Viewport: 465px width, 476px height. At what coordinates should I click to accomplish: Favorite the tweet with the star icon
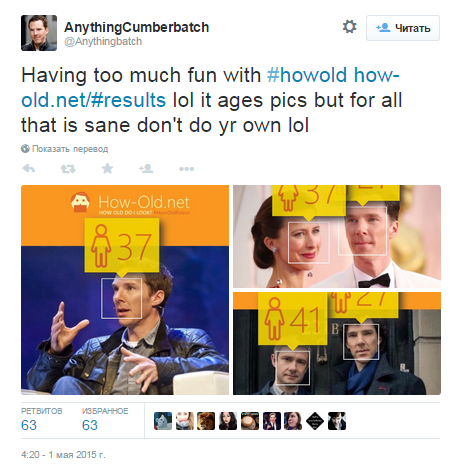coord(107,169)
